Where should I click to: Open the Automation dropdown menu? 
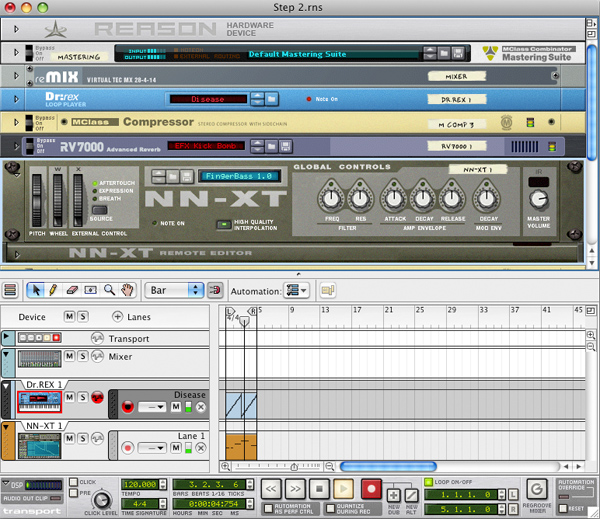point(297,291)
